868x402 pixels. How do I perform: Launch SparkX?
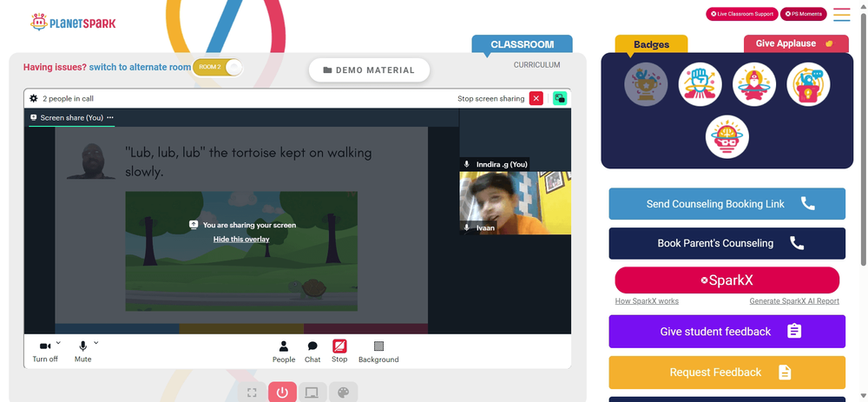727,280
